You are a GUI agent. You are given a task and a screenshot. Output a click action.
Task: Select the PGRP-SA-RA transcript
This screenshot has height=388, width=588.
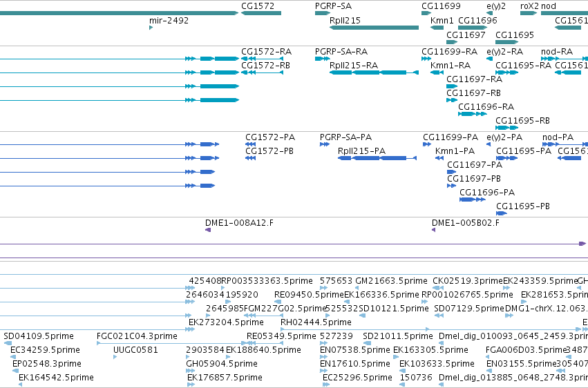click(323, 59)
